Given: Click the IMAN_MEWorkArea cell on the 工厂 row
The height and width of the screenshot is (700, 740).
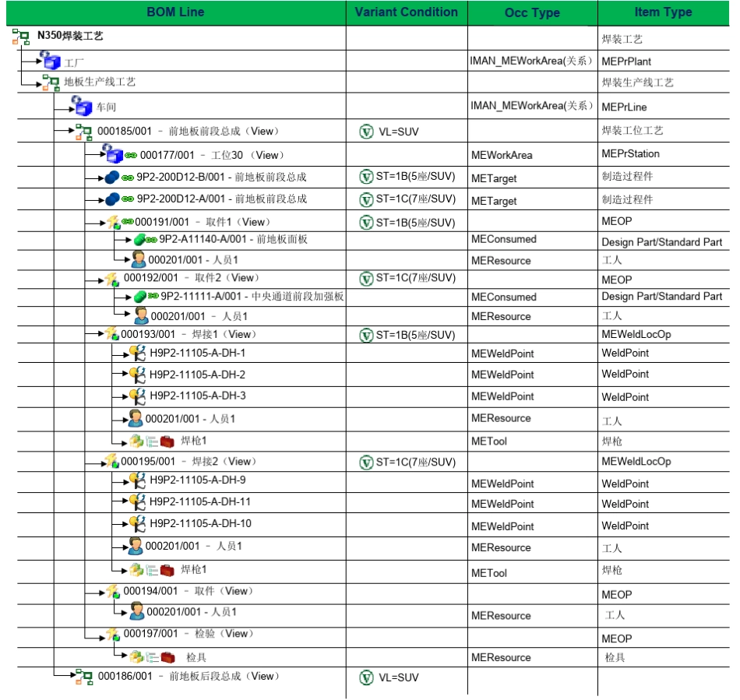Looking at the screenshot, I should [x=531, y=61].
